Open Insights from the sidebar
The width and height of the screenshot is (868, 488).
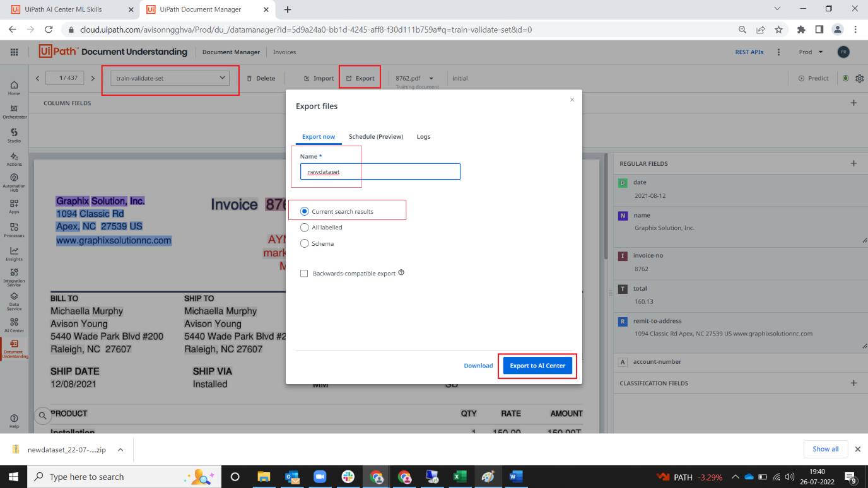point(14,253)
